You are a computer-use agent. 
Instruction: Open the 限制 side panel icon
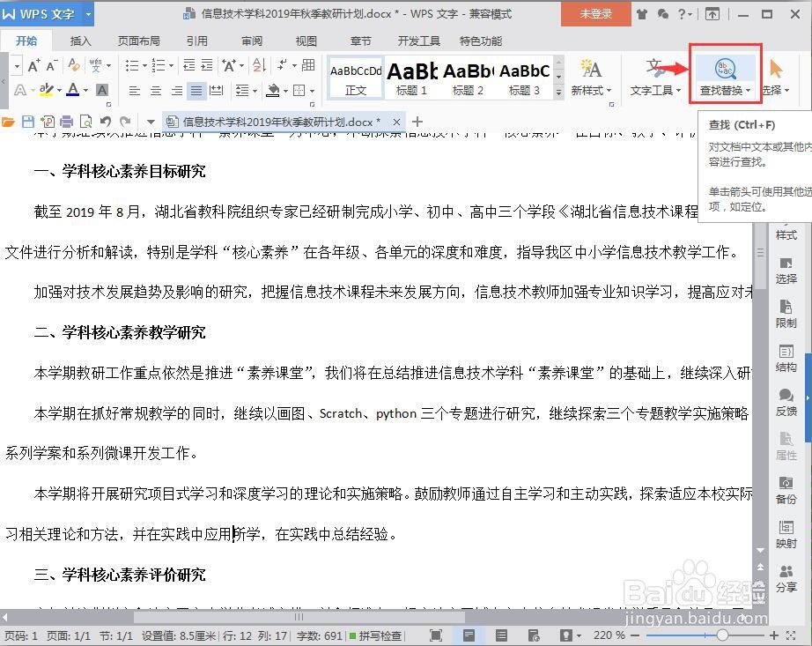786,314
